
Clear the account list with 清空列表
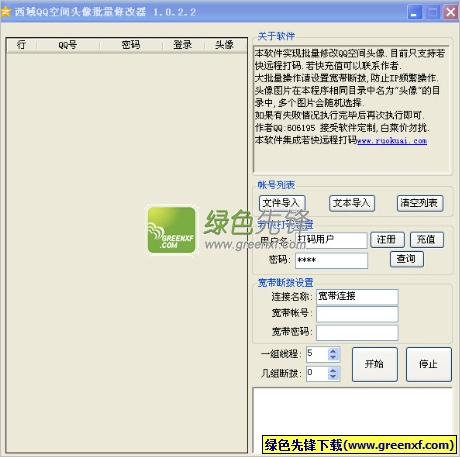420,203
